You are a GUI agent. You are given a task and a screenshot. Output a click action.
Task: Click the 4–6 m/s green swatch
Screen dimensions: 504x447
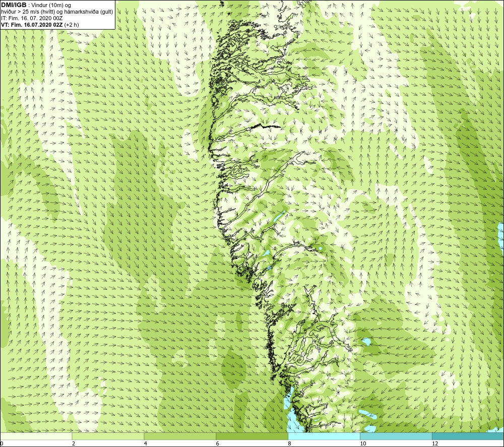(180, 436)
